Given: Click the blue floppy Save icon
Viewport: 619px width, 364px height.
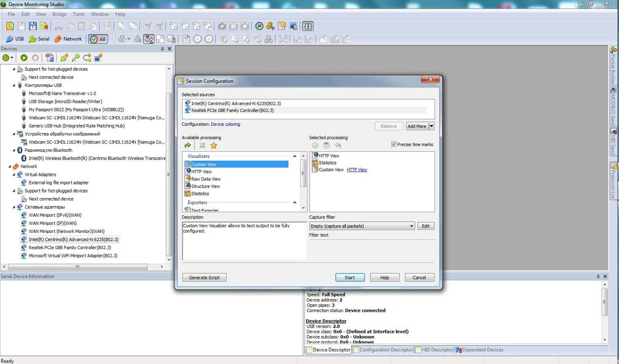Looking at the screenshot, I should [33, 26].
